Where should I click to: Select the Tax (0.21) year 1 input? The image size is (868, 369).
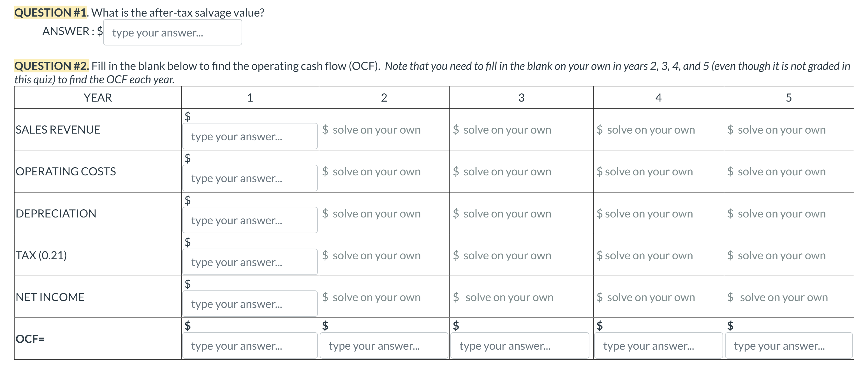click(250, 262)
